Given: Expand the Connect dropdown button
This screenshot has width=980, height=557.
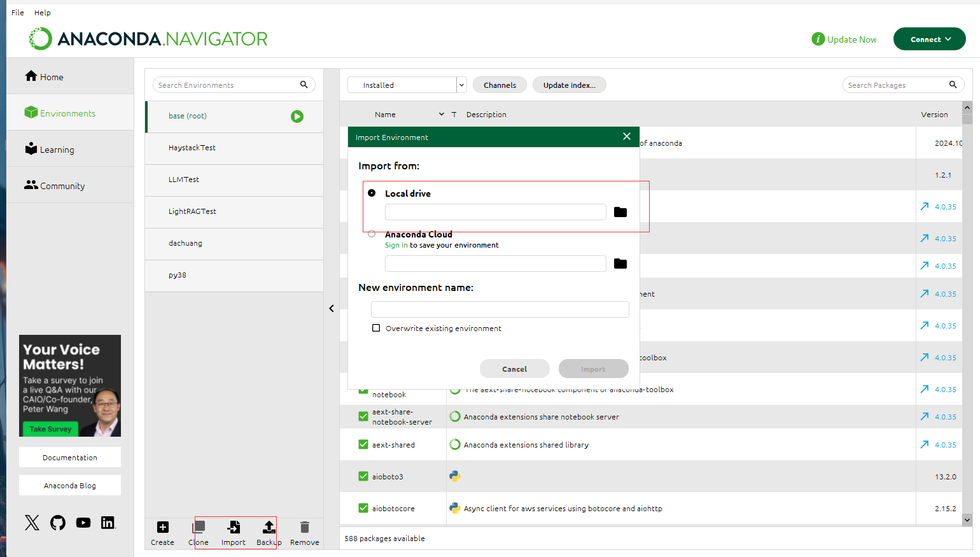Looking at the screenshot, I should 929,39.
